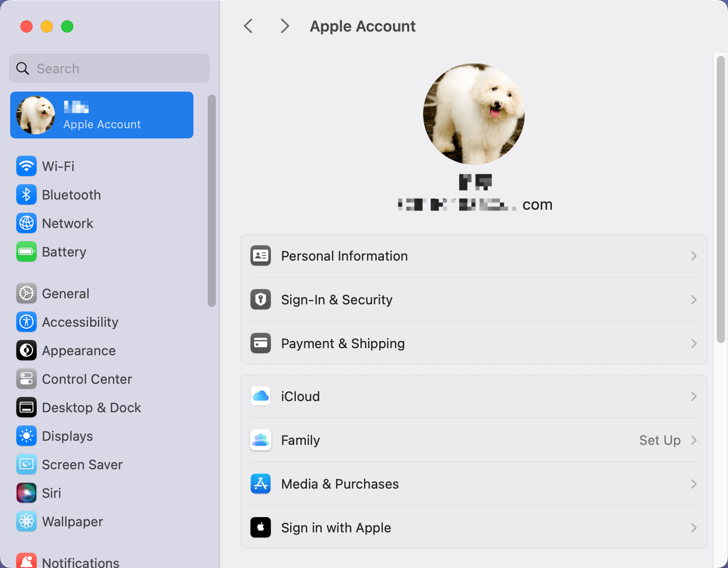Open the Sign-In & Security label
This screenshot has height=568, width=728.
click(x=337, y=300)
